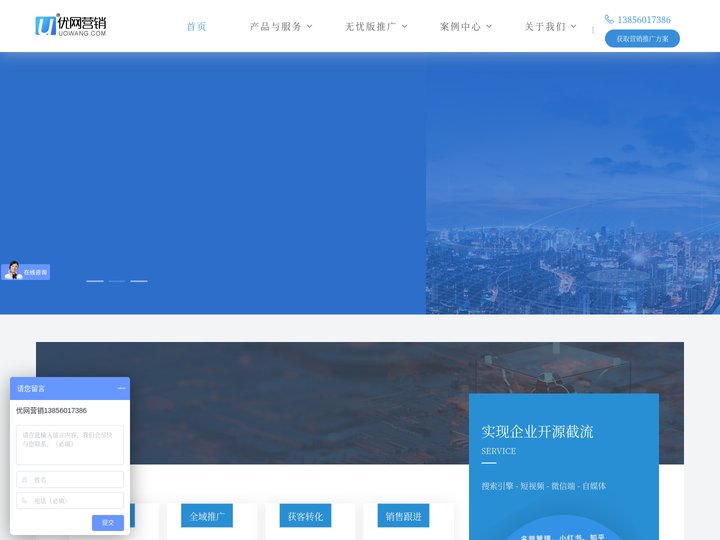Select the second carousel slide indicator

pos(117,281)
